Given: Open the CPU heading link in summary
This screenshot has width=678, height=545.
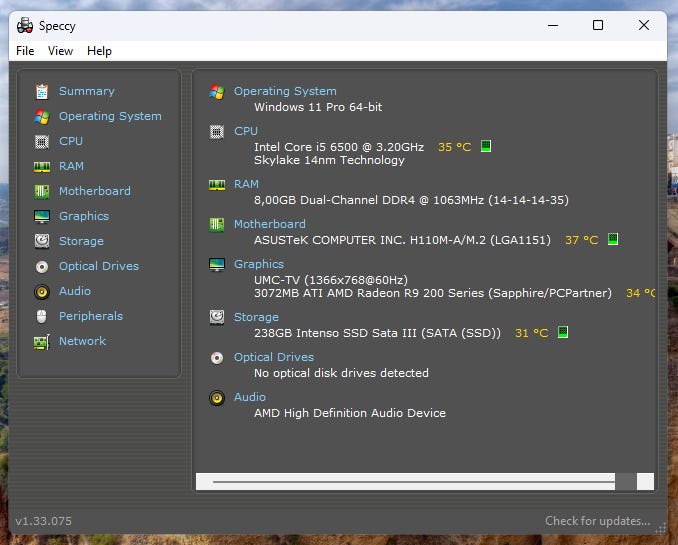Looking at the screenshot, I should click(x=246, y=131).
